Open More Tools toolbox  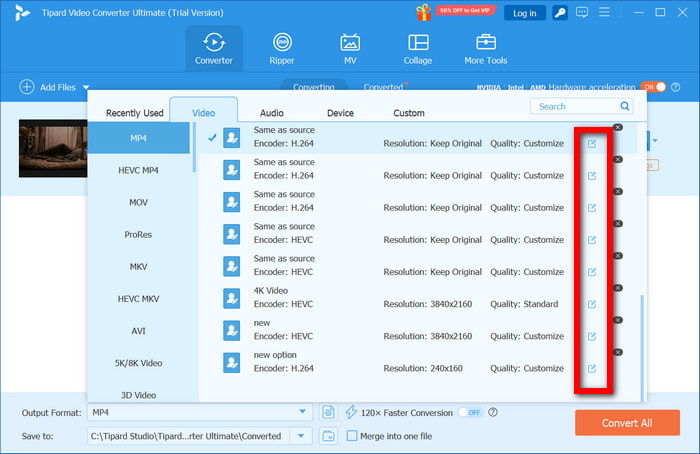[x=486, y=48]
